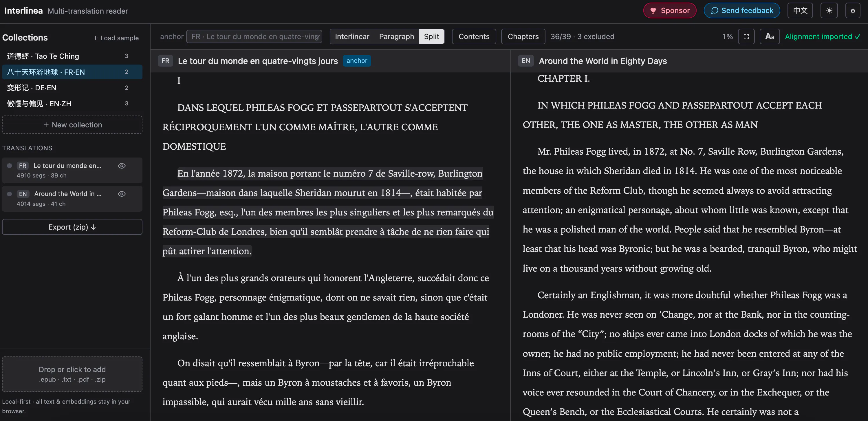Export collection as zip
The height and width of the screenshot is (421, 868).
(72, 227)
